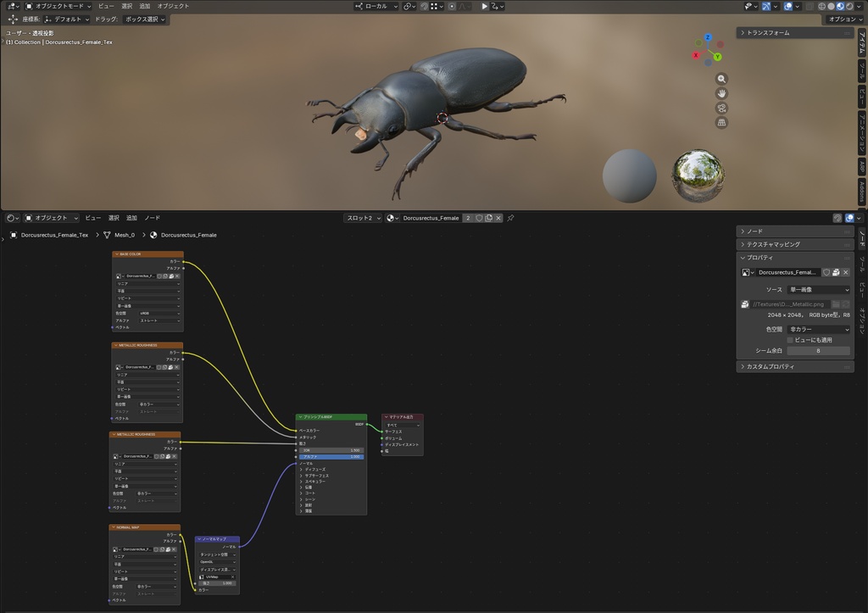Click the pin icon in the node editor header

[510, 218]
